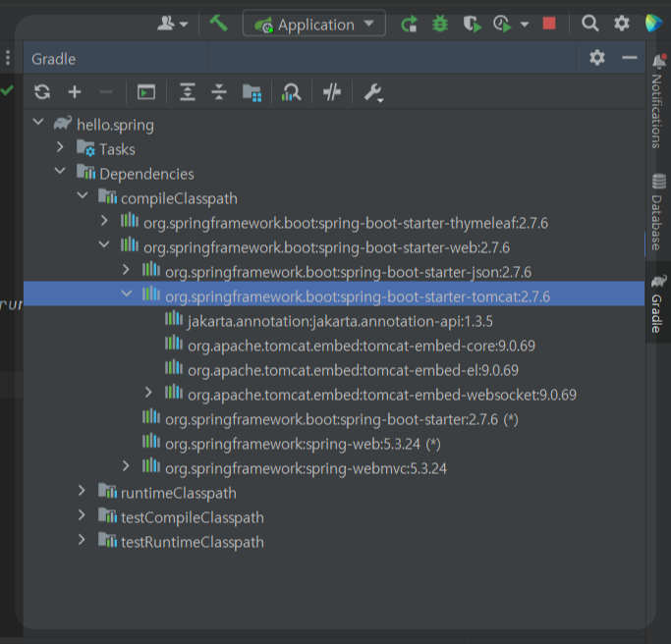Screen dimensions: 671x644
Task: Expand the Tasks node
Action: point(60,147)
